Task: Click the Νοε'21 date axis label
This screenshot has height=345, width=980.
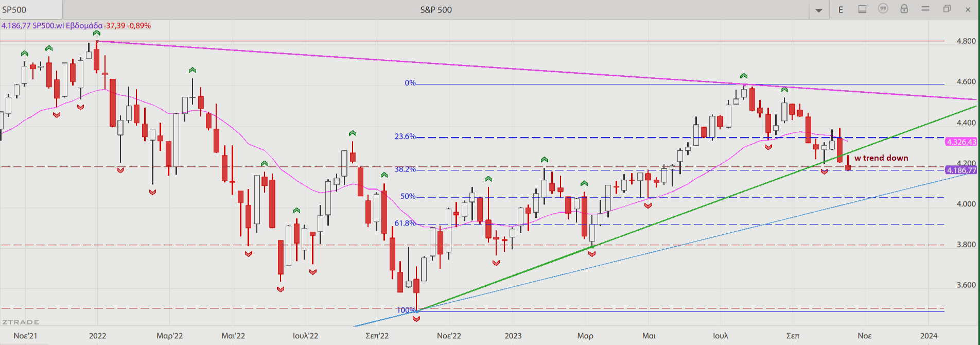Action: (x=25, y=336)
